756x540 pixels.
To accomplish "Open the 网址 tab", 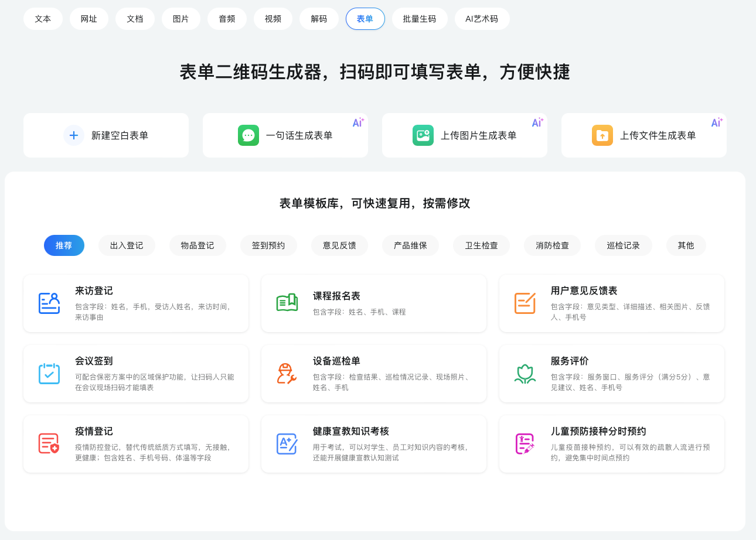I will (x=89, y=19).
